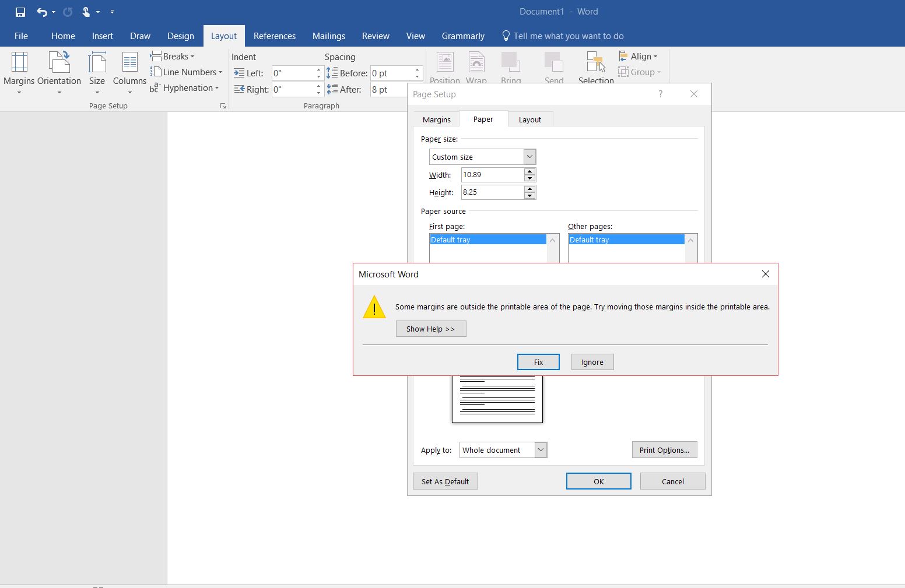905x588 pixels.
Task: Click the Undo arrow icon
Action: 41,12
